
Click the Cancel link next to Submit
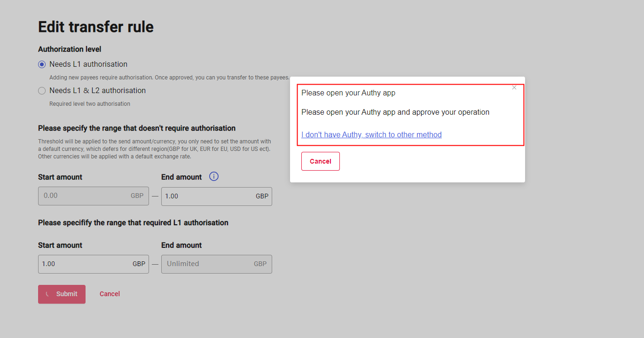coord(110,294)
